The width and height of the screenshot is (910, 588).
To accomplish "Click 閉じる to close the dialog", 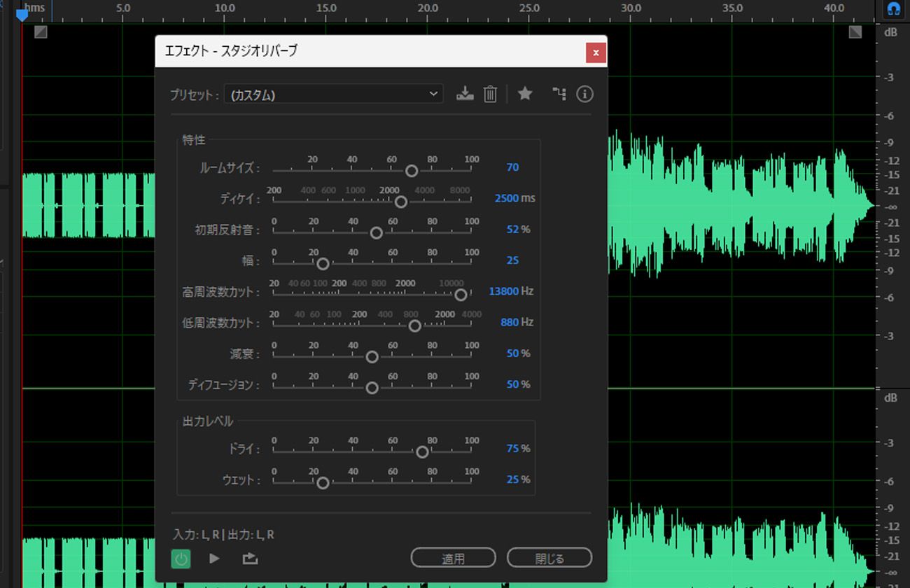I will click(549, 557).
